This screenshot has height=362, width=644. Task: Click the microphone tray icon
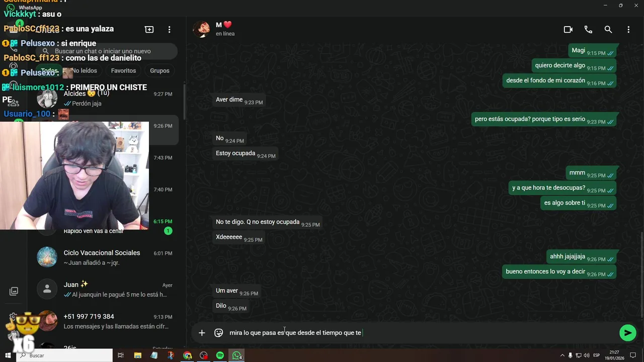pos(571,355)
